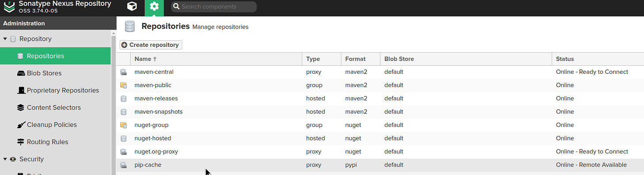Open Cleanup Policies in the sidebar
The height and width of the screenshot is (175, 644).
(55, 125)
